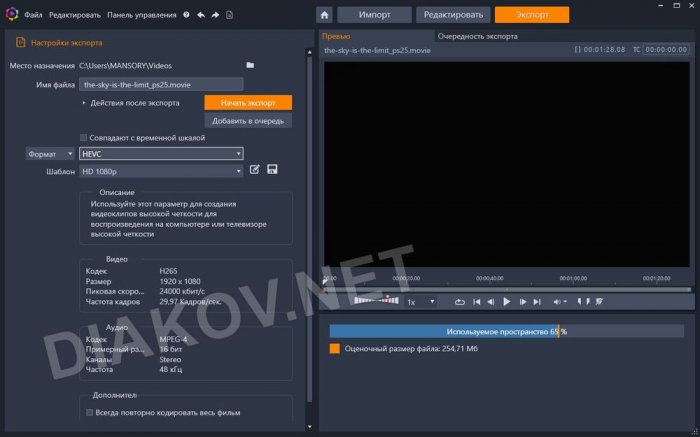Click the undo arrow icon

pyautogui.click(x=201, y=15)
